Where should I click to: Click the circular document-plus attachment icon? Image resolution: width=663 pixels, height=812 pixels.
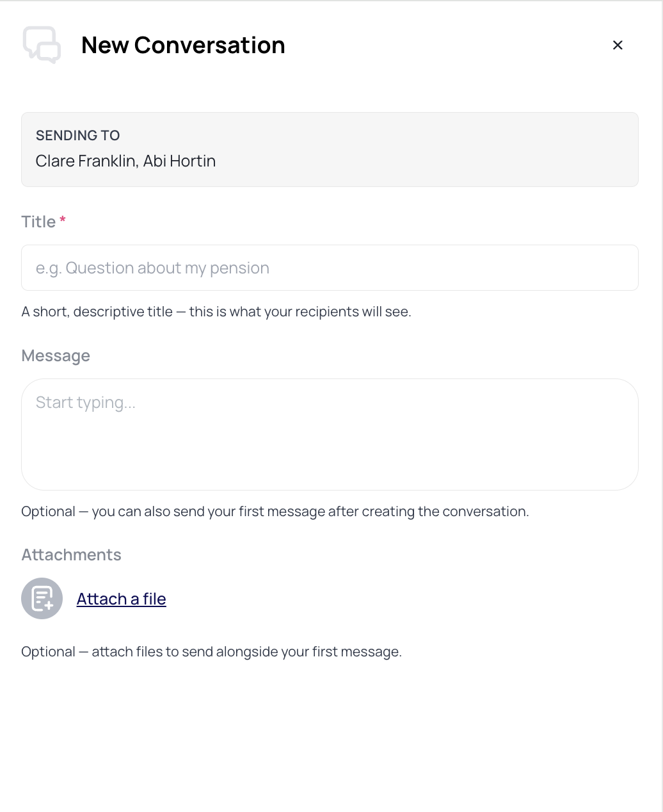[x=42, y=599]
